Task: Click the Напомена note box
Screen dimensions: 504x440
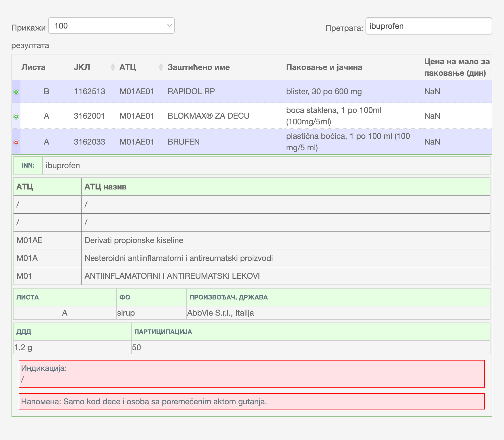Action: click(x=252, y=401)
